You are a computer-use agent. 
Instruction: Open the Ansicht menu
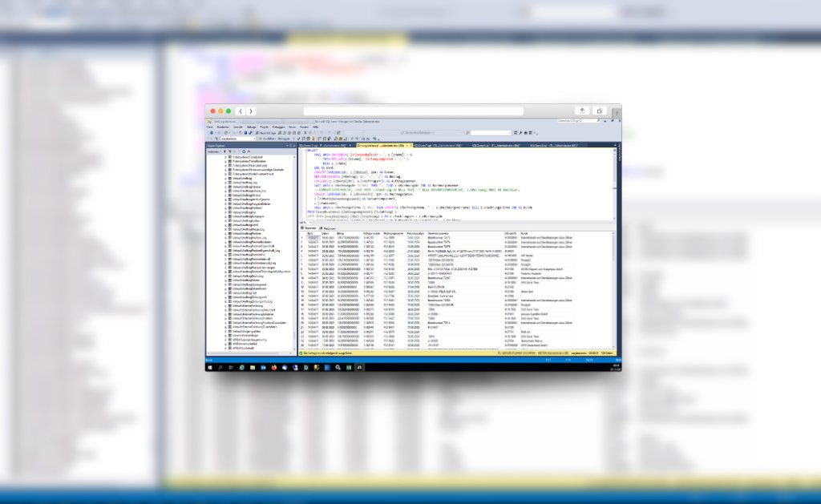tap(237, 127)
